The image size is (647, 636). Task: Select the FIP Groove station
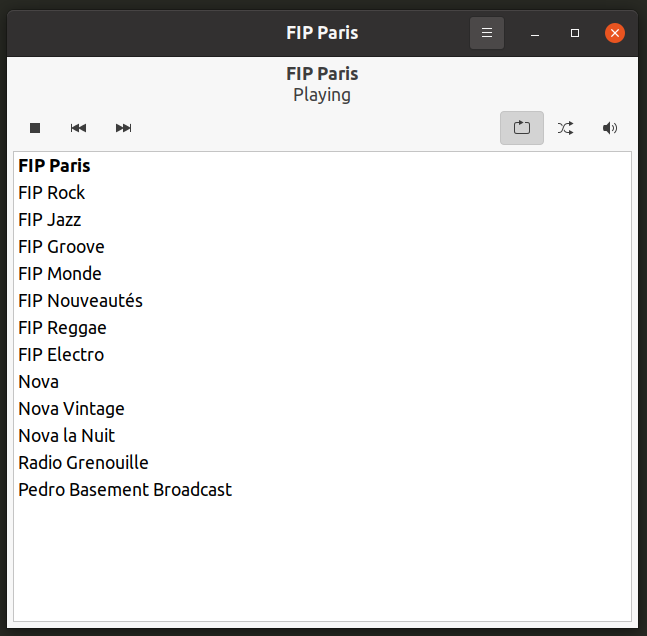tap(61, 247)
